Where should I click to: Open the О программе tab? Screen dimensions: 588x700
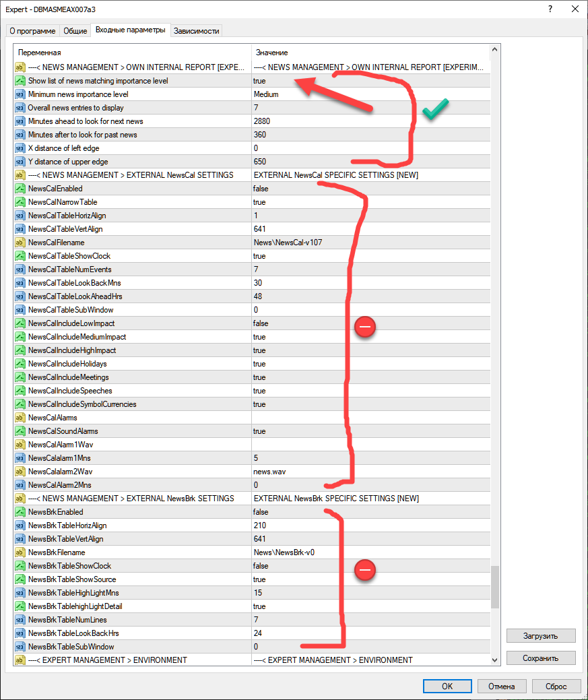32,31
